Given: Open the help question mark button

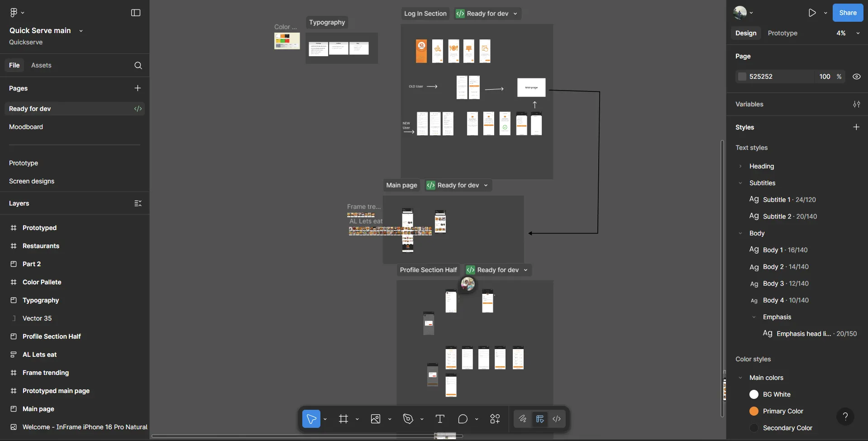Looking at the screenshot, I should [845, 417].
